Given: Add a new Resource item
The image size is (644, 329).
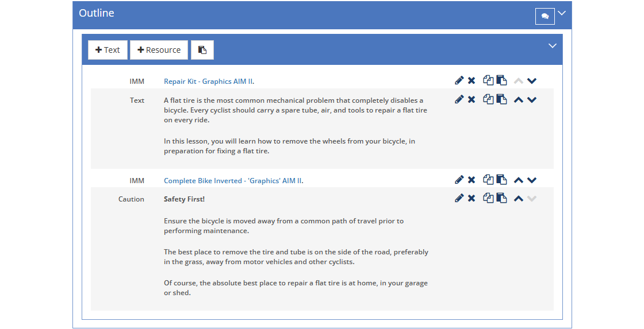Looking at the screenshot, I should pyautogui.click(x=159, y=50).
